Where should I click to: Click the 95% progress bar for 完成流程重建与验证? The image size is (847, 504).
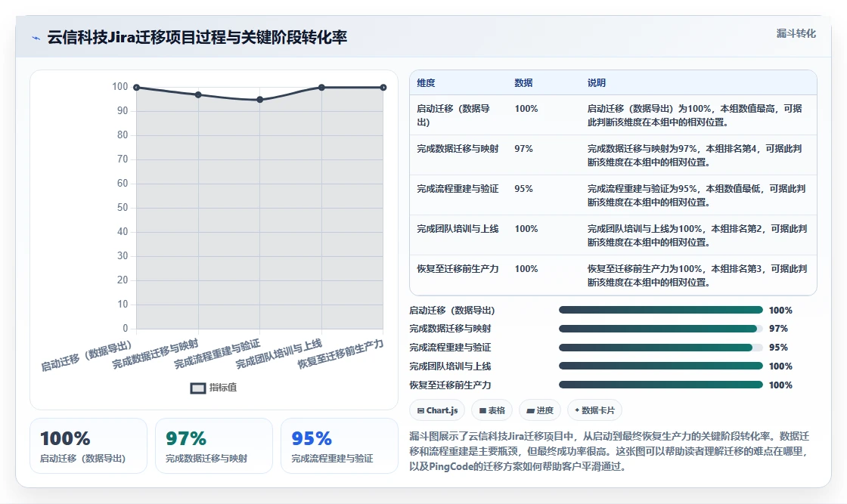661,348
